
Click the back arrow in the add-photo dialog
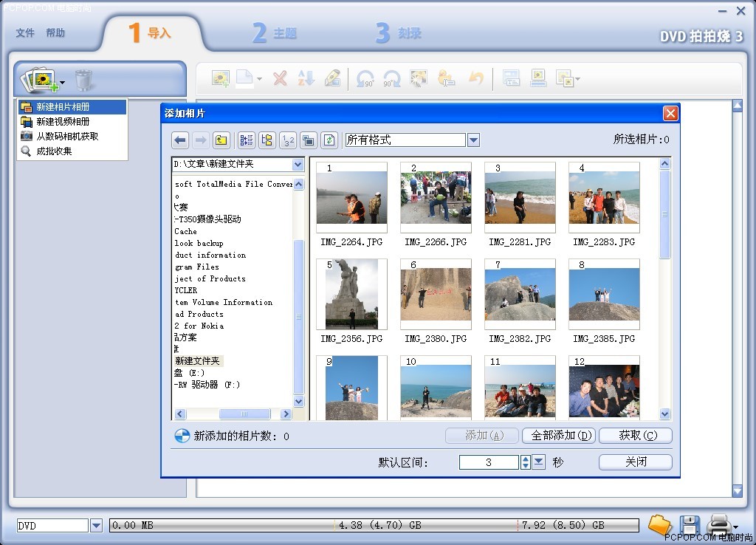tap(180, 140)
